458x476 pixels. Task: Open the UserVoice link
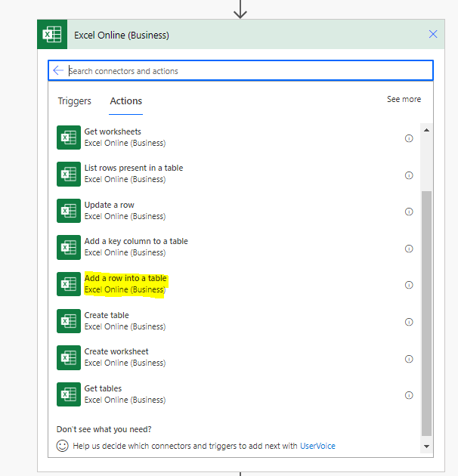[317, 446]
